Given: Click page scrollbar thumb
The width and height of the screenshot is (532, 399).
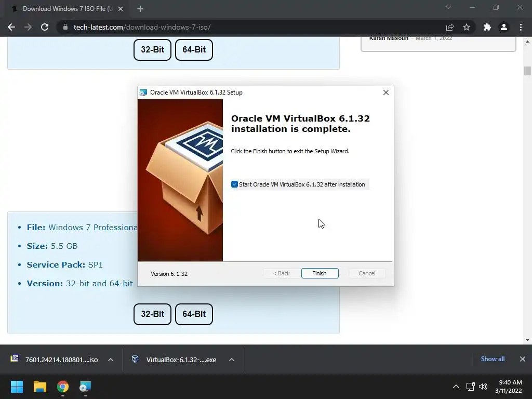Looking at the screenshot, I should [x=527, y=71].
